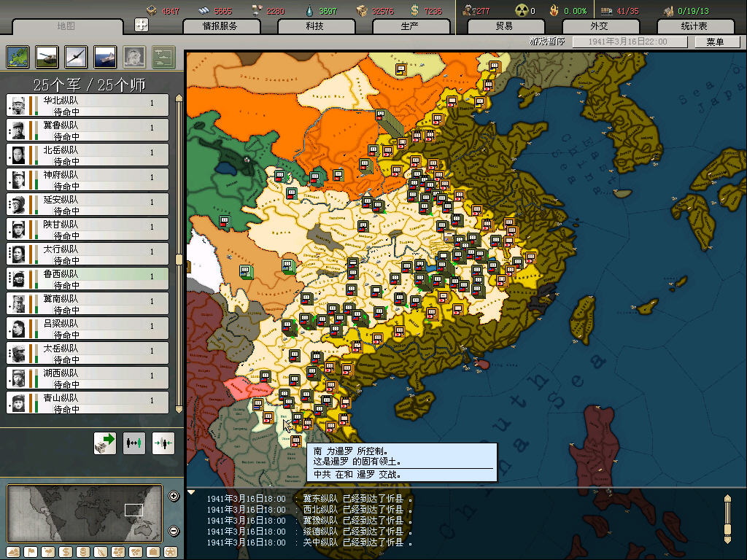747x560 pixels.
Task: Switch to areas map mode icon
Action: [136, 552]
